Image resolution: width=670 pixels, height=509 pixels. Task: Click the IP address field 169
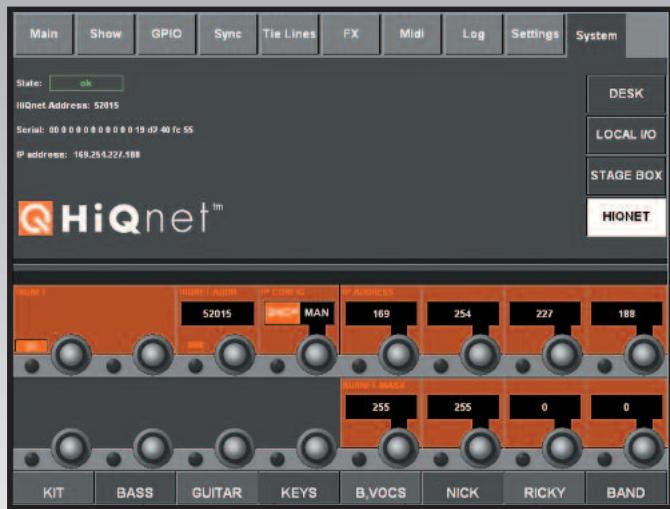tap(381, 314)
